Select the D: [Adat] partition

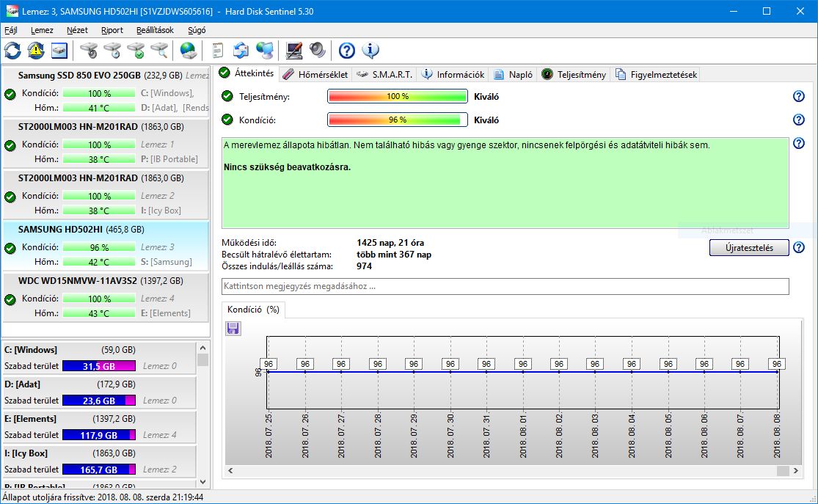(98, 392)
